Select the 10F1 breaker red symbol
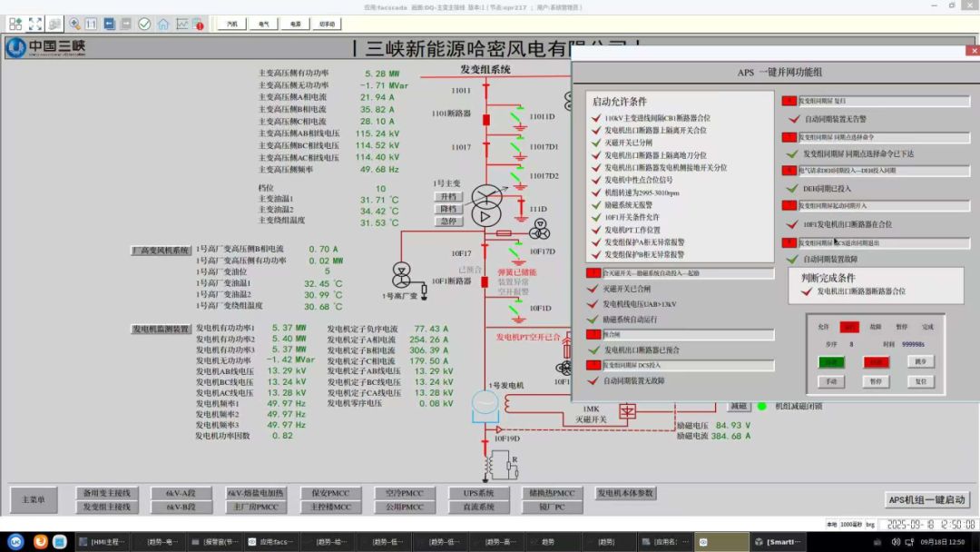This screenshot has height=552, width=980. click(x=485, y=282)
